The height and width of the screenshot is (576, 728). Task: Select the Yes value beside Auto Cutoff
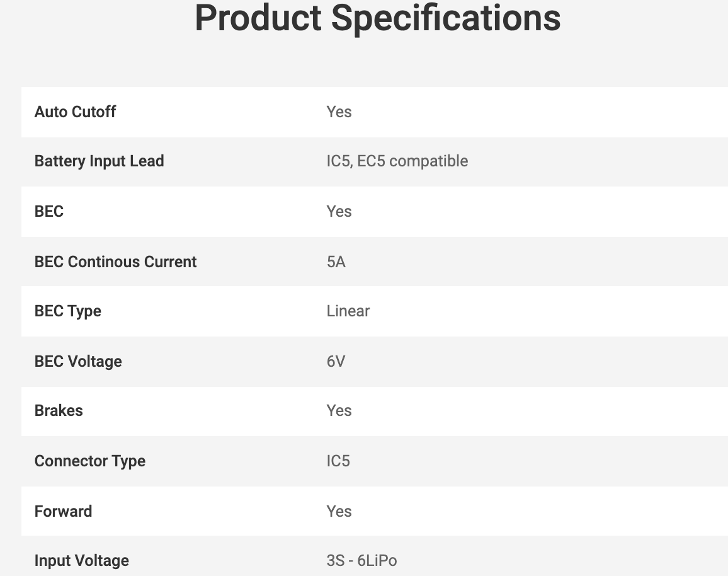pos(339,112)
